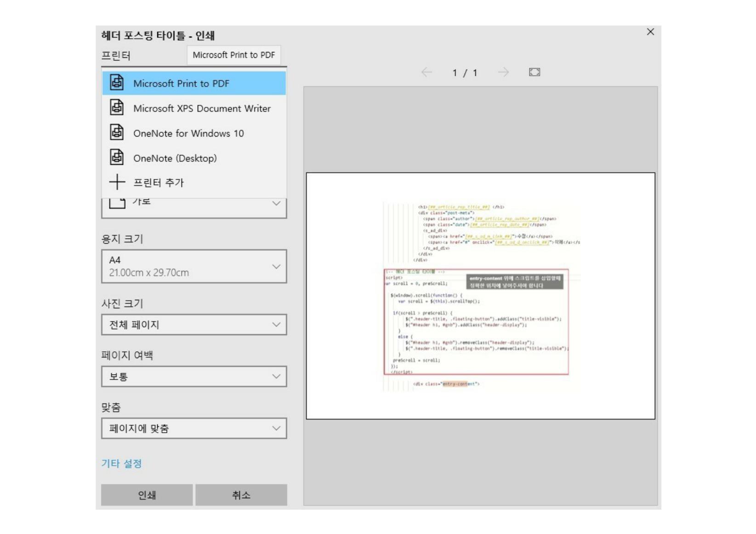The width and height of the screenshot is (756, 534).
Task: Open 맞춤 dropdown showing 페이지에 맞춤
Action: point(194,428)
